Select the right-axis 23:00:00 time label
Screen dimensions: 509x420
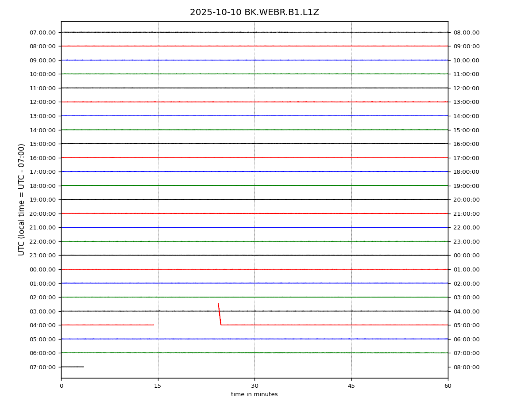(x=466, y=241)
